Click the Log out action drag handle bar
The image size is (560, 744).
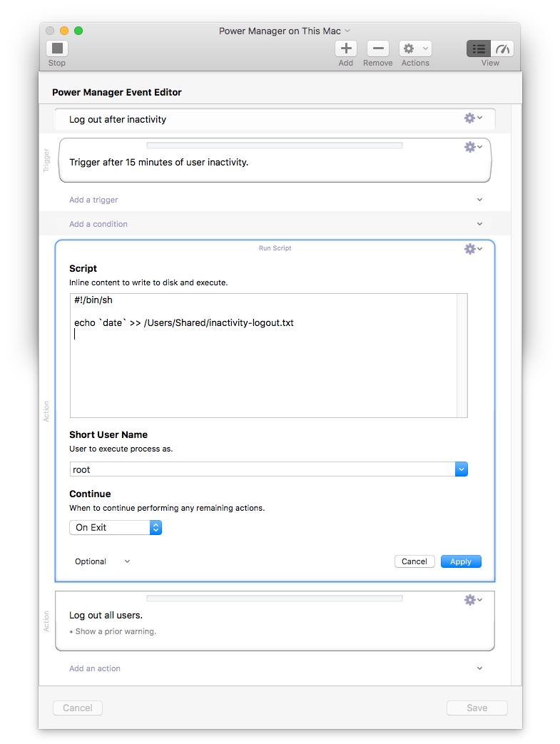pos(275,598)
